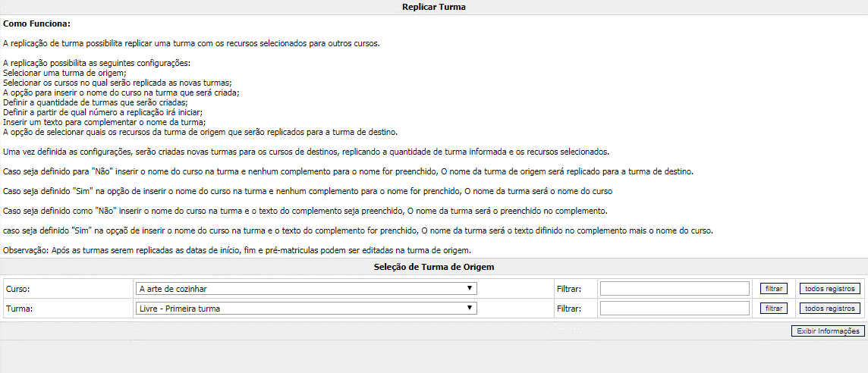Focus the Filtrar input in the Curso row
This screenshot has width=868, height=373.
[x=675, y=289]
